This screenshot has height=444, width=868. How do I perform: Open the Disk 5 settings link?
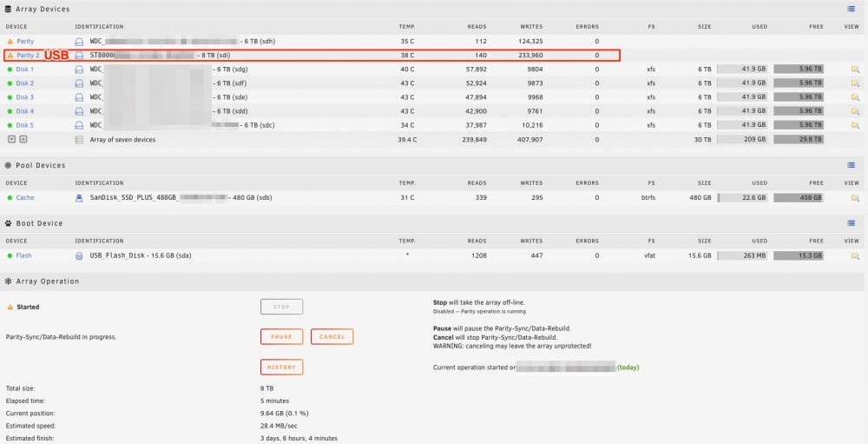[25, 125]
